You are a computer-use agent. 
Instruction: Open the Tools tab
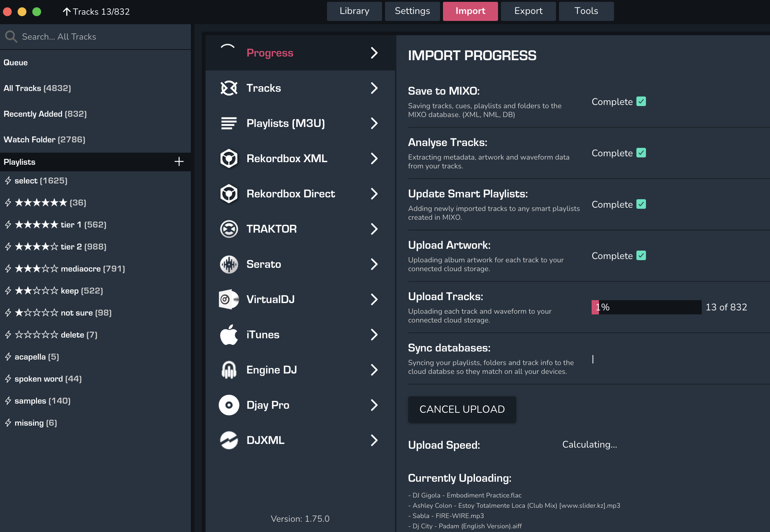pyautogui.click(x=586, y=11)
